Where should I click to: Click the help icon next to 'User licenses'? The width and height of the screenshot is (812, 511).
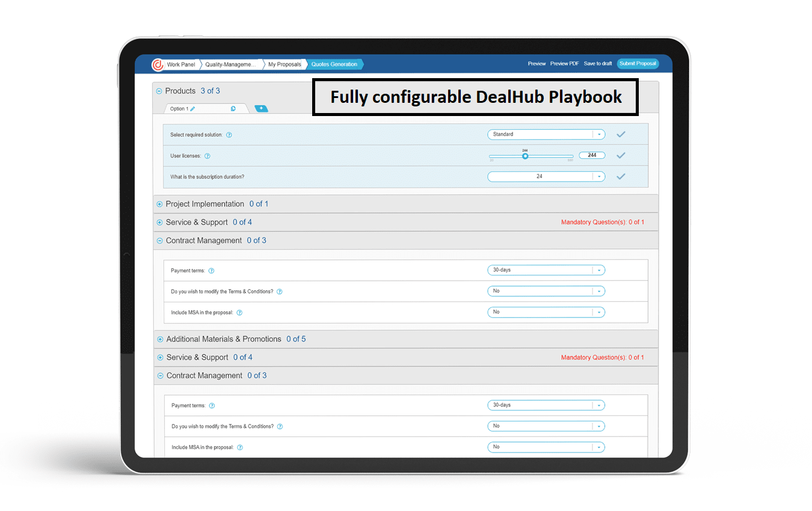[x=207, y=155]
